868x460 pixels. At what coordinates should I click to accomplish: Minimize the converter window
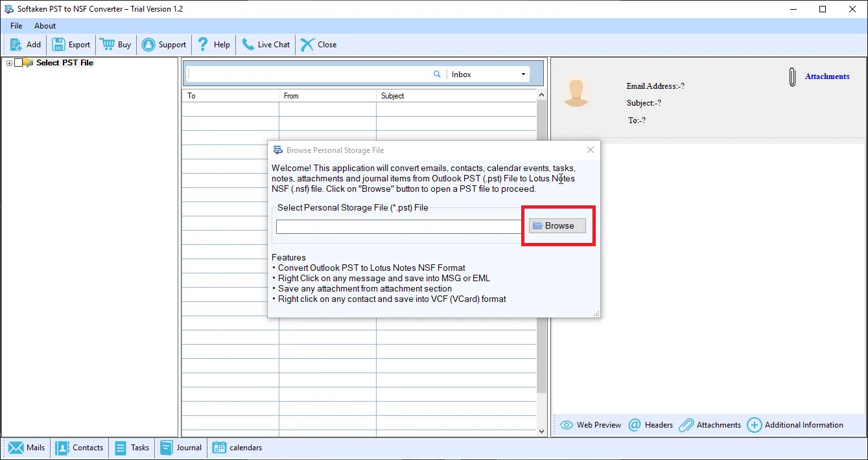click(x=793, y=9)
